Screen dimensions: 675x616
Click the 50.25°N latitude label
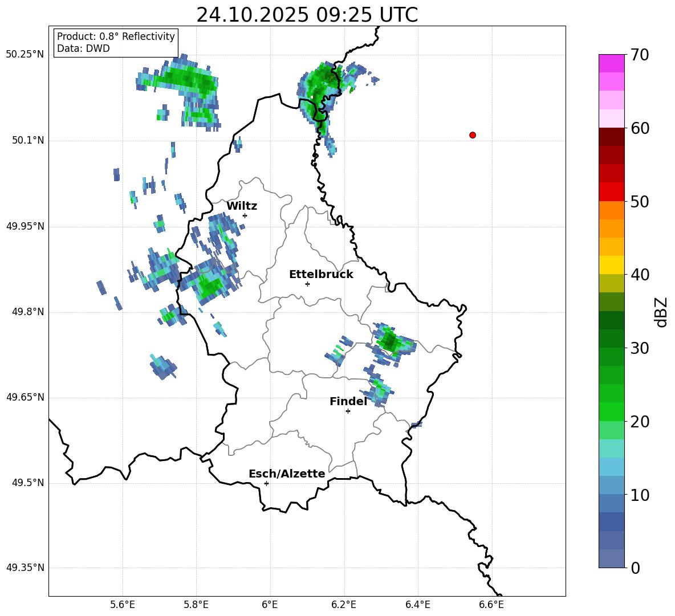pyautogui.click(x=25, y=55)
